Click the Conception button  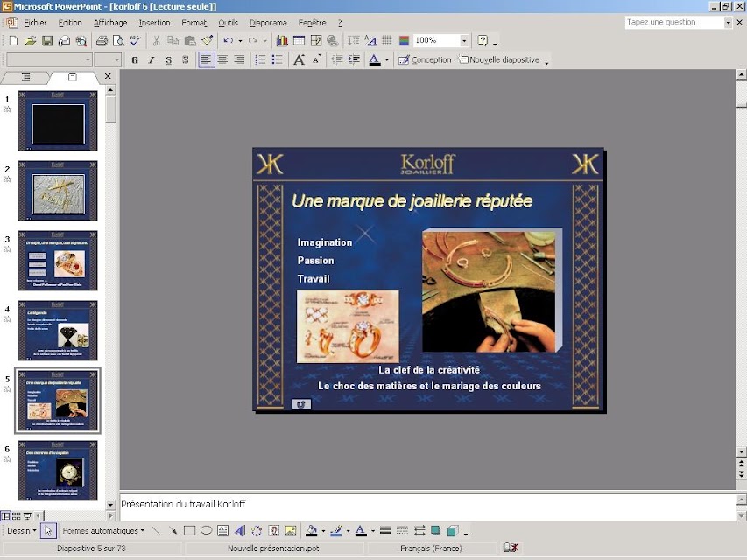point(425,60)
